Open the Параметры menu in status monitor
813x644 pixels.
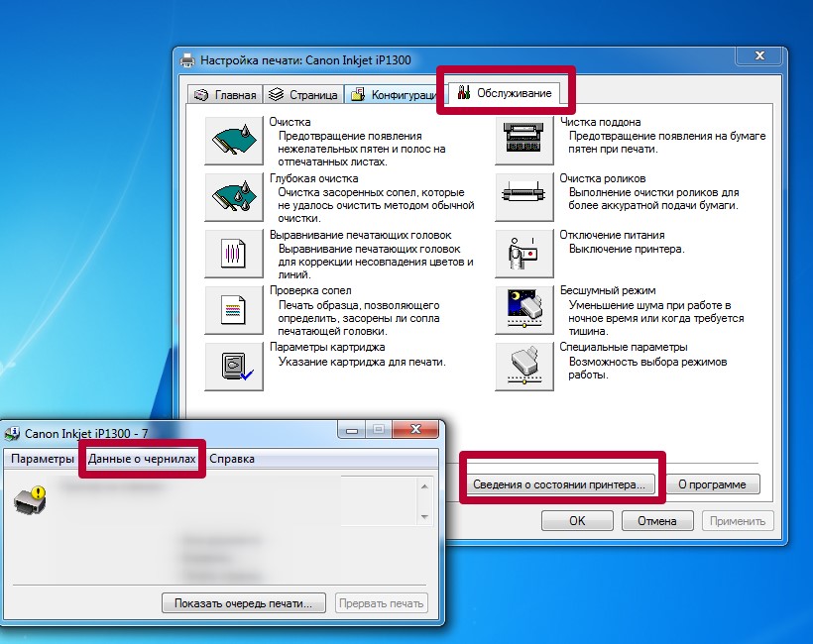point(43,459)
